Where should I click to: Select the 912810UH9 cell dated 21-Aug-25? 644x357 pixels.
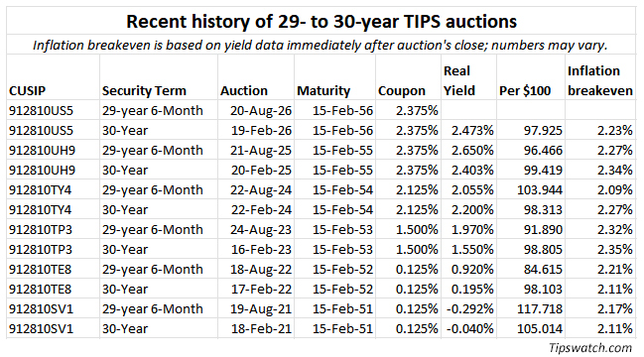pos(42,150)
